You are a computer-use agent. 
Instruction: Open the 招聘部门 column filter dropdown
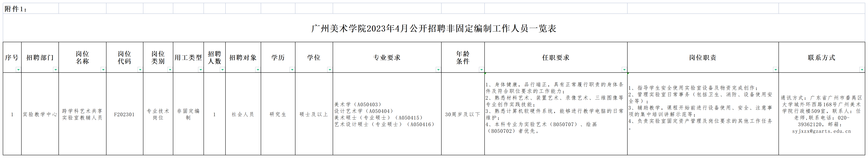pos(56,70)
